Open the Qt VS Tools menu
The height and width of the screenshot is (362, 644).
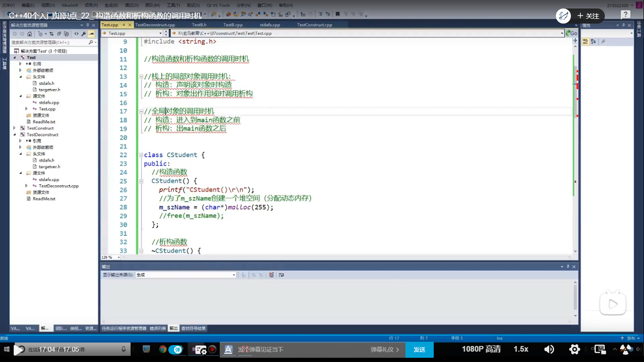(x=218, y=5)
